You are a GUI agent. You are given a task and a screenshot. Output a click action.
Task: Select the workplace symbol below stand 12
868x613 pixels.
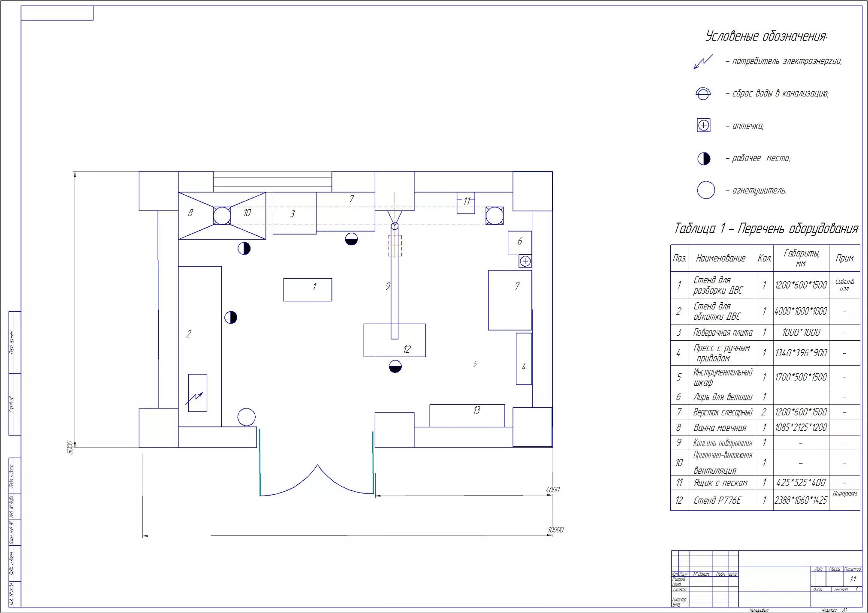coord(395,367)
